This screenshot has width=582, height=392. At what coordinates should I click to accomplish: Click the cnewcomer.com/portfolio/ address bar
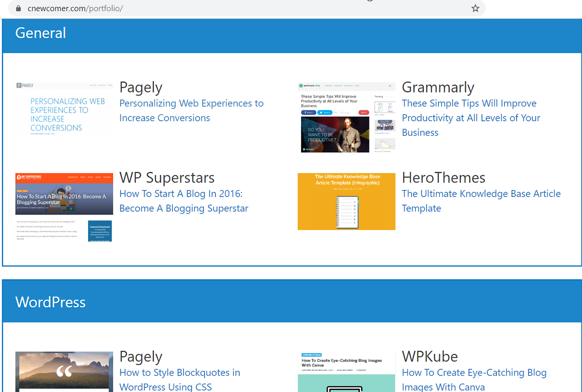point(247,8)
